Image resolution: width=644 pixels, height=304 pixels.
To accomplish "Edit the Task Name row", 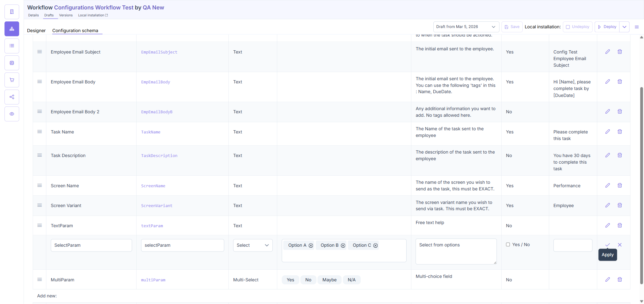I will [x=608, y=132].
